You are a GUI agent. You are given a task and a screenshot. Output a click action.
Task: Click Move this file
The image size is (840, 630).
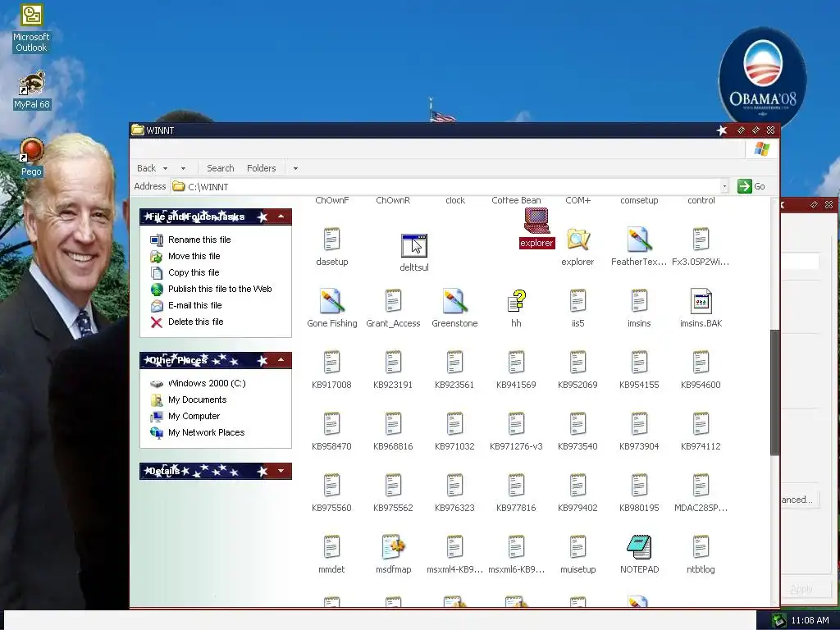(194, 256)
